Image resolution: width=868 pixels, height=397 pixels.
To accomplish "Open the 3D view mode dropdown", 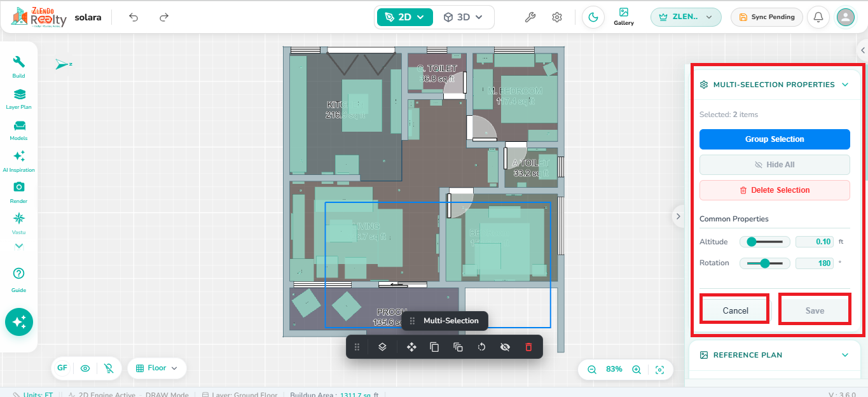I will (463, 17).
